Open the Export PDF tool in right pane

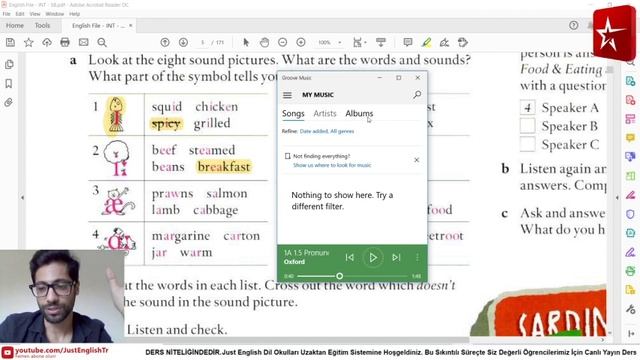(630, 81)
